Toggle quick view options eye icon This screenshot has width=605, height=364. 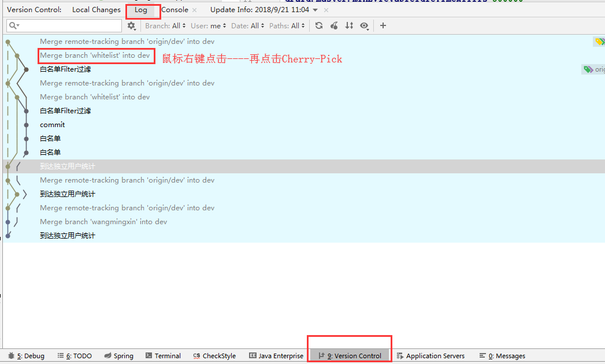(x=364, y=25)
